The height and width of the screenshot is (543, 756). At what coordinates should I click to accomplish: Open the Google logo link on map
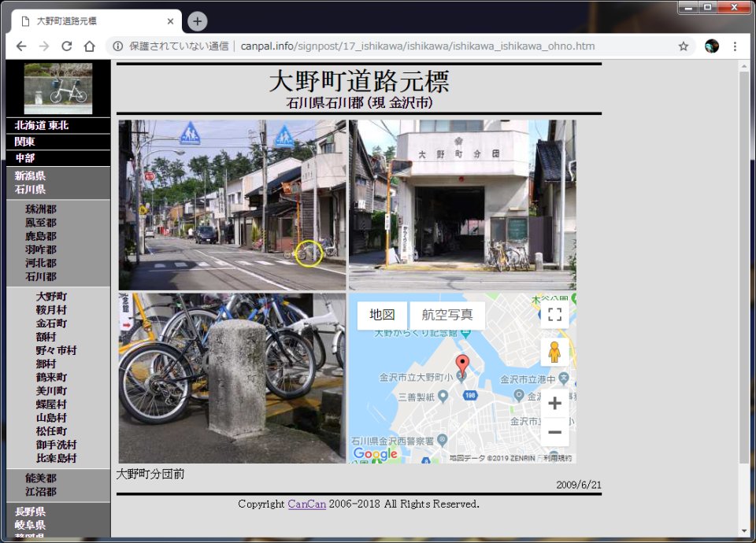375,453
